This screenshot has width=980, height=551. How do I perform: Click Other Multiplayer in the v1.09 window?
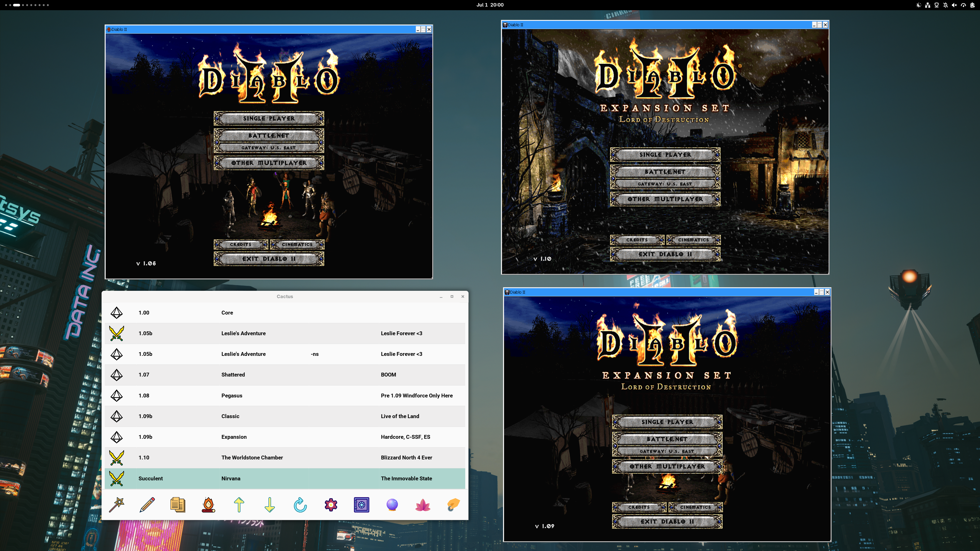pos(667,466)
